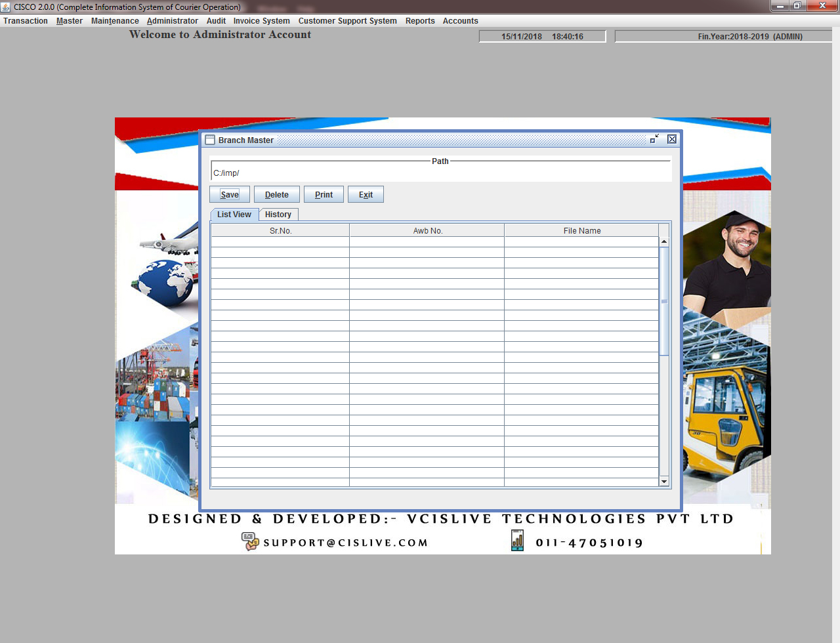Click the Save button

pos(230,194)
